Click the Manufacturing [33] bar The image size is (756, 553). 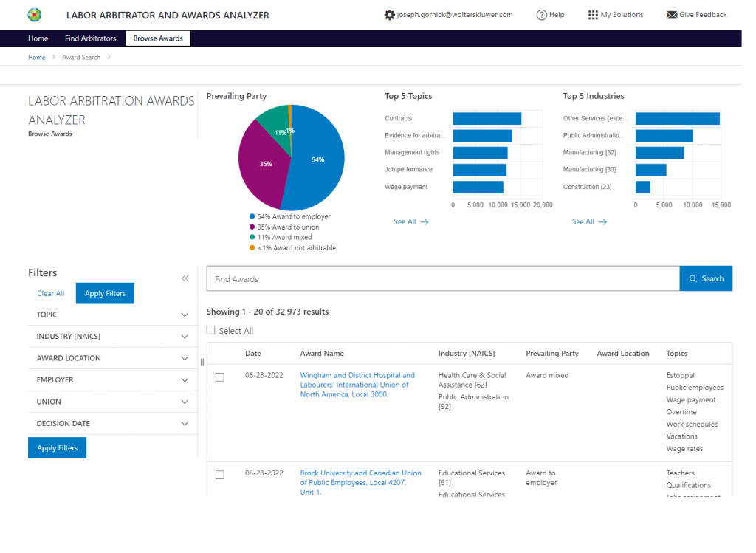pos(651,171)
